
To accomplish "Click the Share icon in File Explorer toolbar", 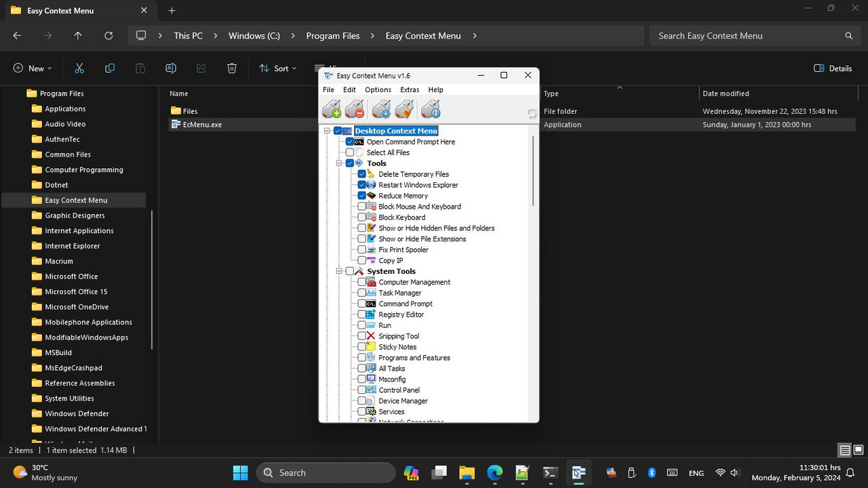I will pyautogui.click(x=201, y=68).
